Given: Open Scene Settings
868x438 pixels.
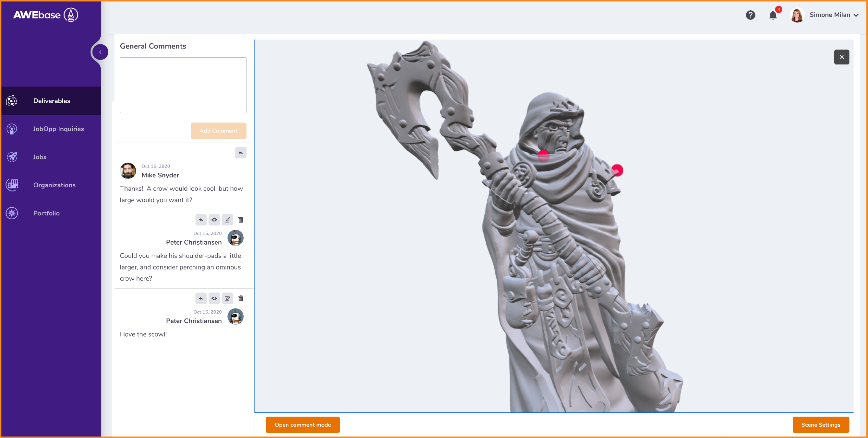Looking at the screenshot, I should coord(820,424).
